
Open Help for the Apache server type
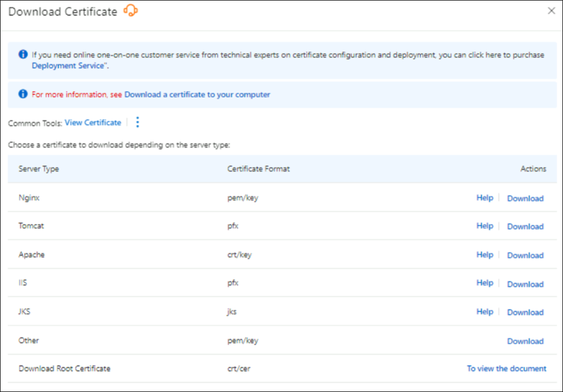coord(485,255)
